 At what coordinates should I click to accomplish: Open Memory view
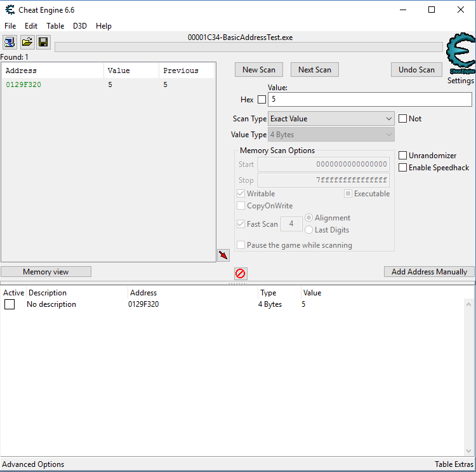click(46, 272)
